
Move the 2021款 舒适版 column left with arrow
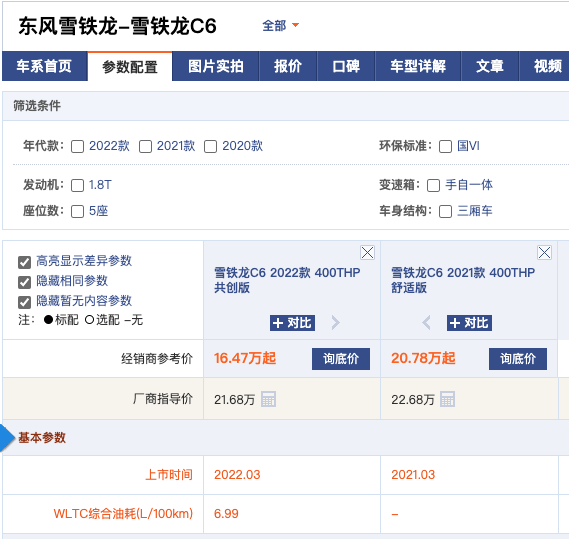coord(427,322)
